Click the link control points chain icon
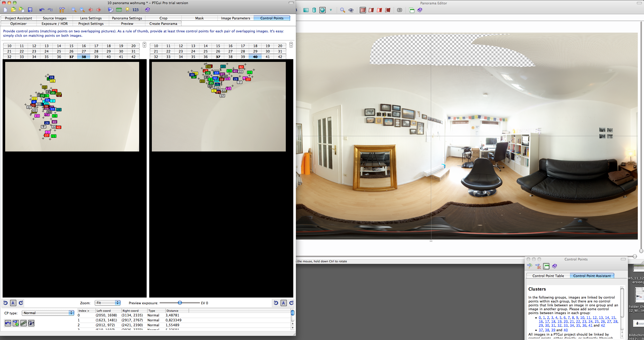 tap(24, 323)
